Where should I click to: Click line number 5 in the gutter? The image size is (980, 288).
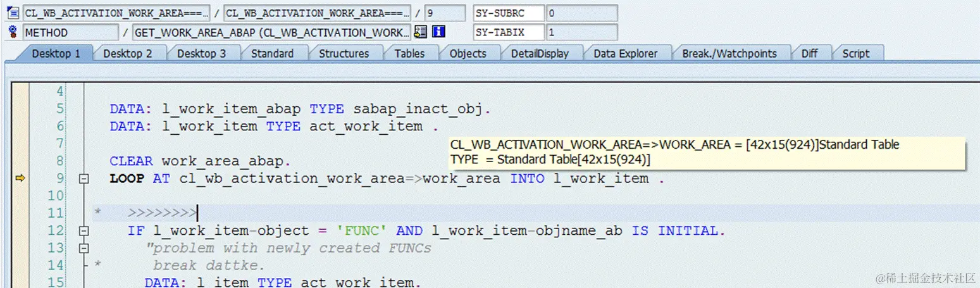(60, 110)
